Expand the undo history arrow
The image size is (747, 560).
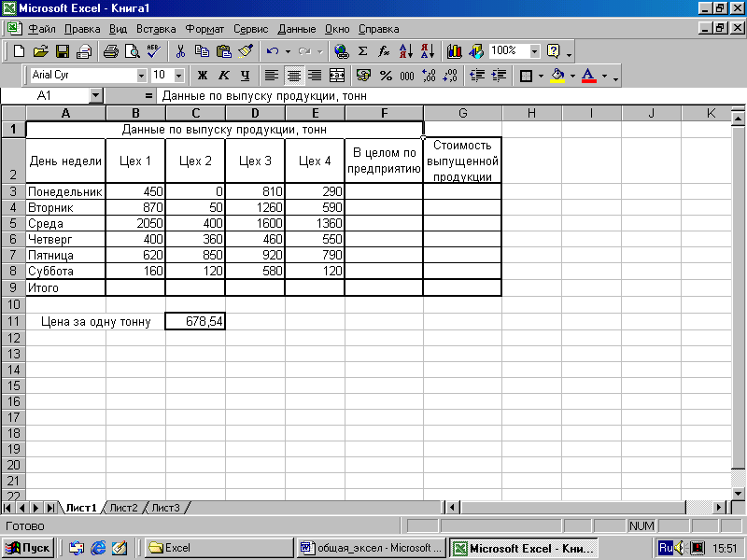point(288,51)
